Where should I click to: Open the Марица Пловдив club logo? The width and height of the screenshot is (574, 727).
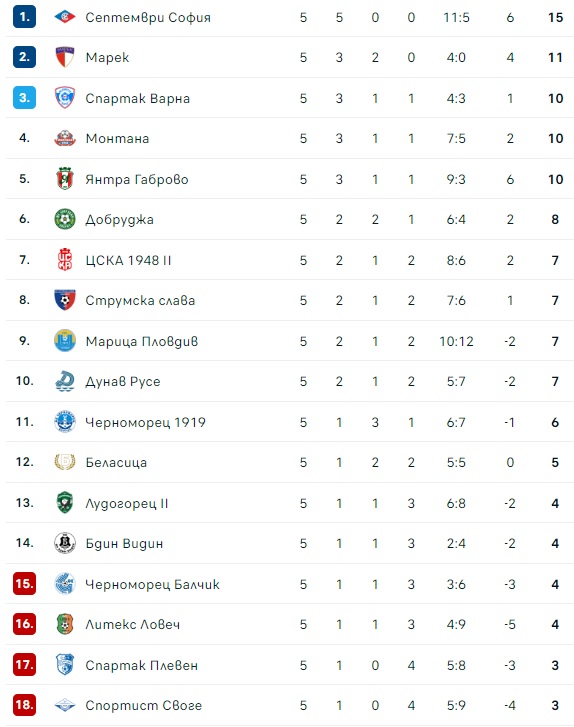point(65,341)
